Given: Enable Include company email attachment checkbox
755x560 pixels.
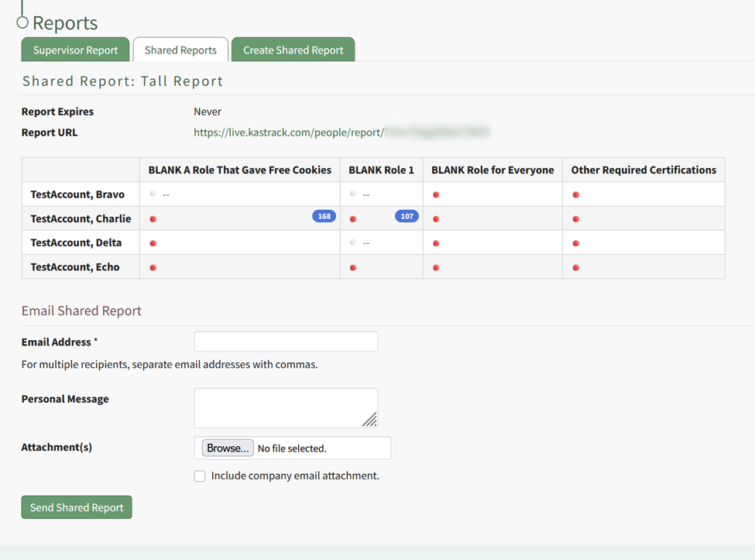Looking at the screenshot, I should [x=200, y=476].
